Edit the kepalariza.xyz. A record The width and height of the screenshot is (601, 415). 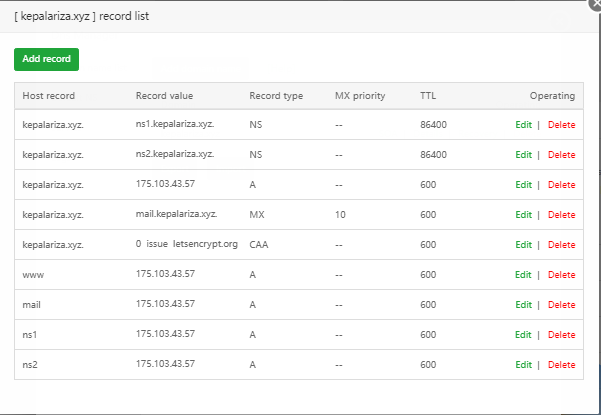point(523,185)
